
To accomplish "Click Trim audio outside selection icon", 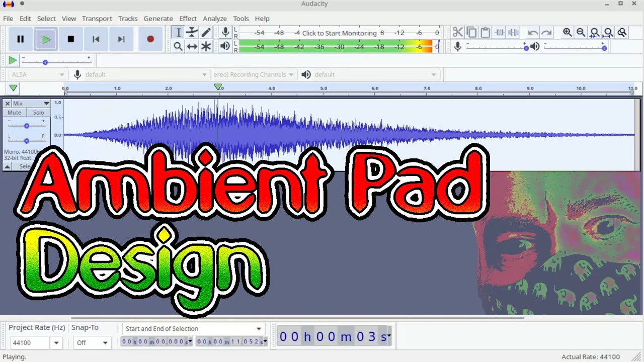I will click(x=500, y=33).
